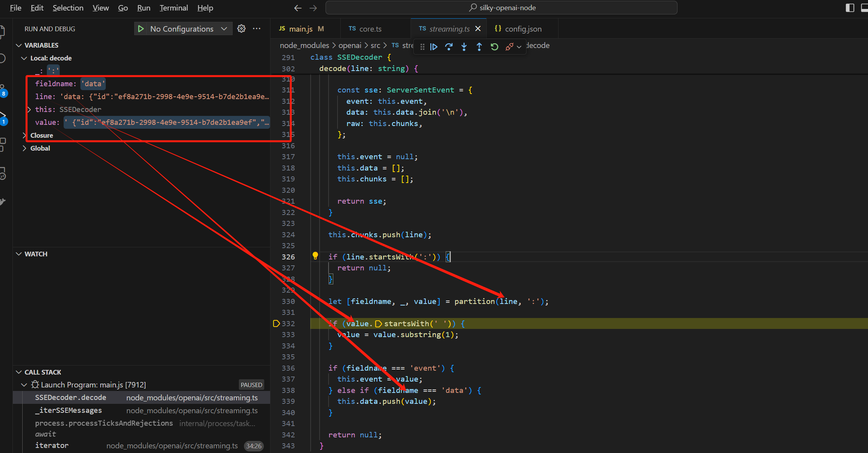868x453 pixels.
Task: Click the Step Into debug button
Action: [x=464, y=47]
